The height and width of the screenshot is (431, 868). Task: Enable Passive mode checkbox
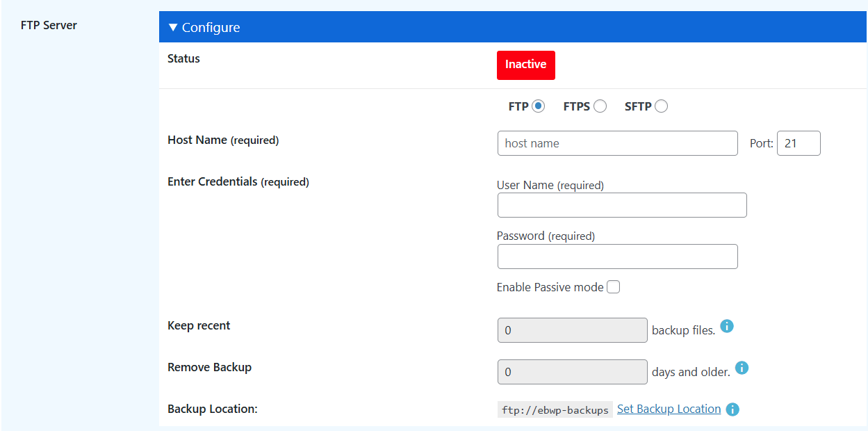point(613,286)
